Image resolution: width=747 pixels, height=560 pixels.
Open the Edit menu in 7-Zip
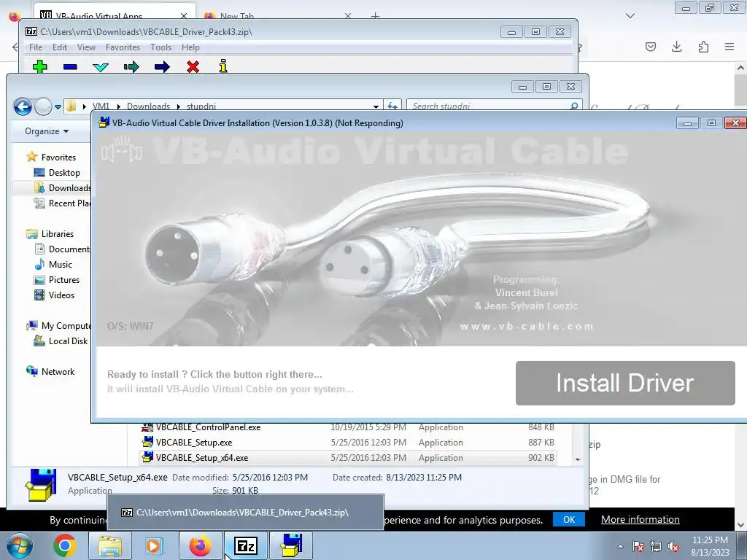pos(60,47)
